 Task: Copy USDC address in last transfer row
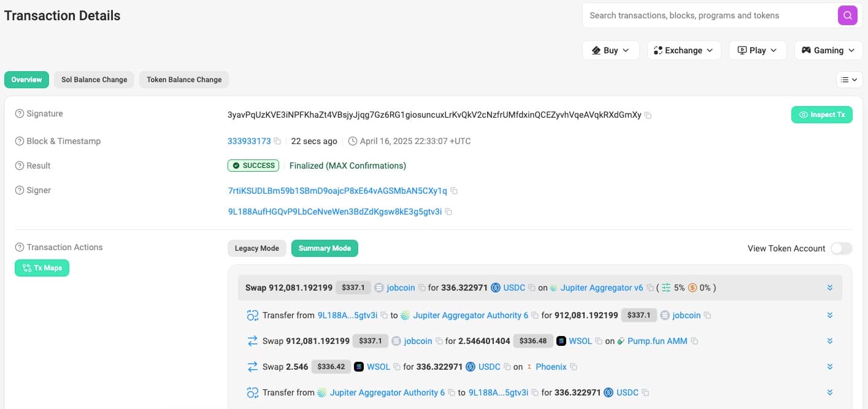point(645,392)
